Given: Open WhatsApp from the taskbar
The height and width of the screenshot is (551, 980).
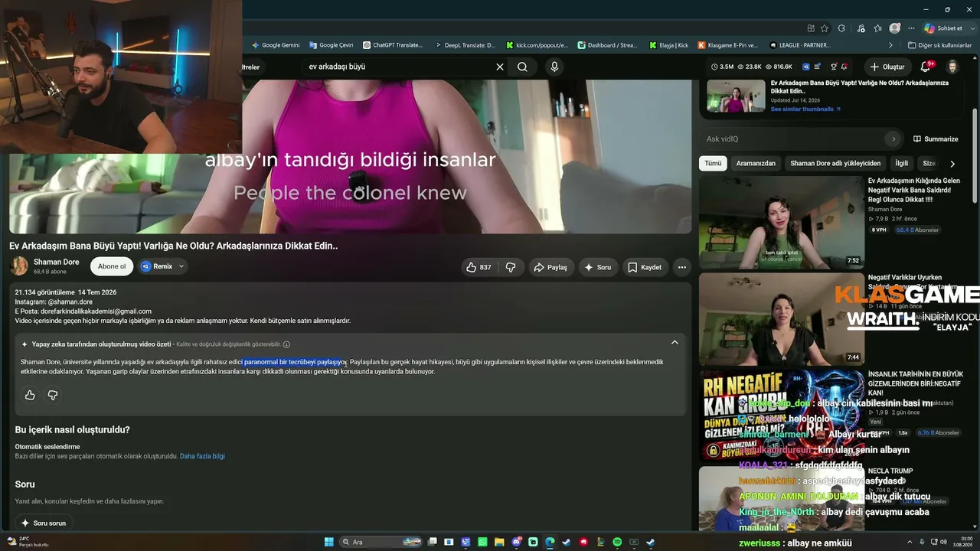Looking at the screenshot, I should (482, 542).
